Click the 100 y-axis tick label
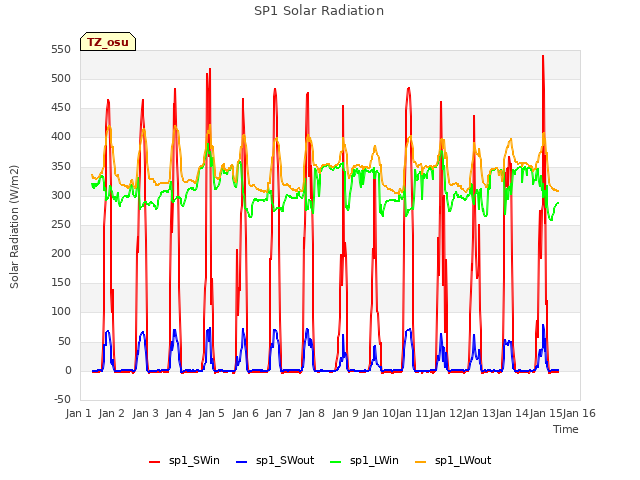 (x=61, y=312)
